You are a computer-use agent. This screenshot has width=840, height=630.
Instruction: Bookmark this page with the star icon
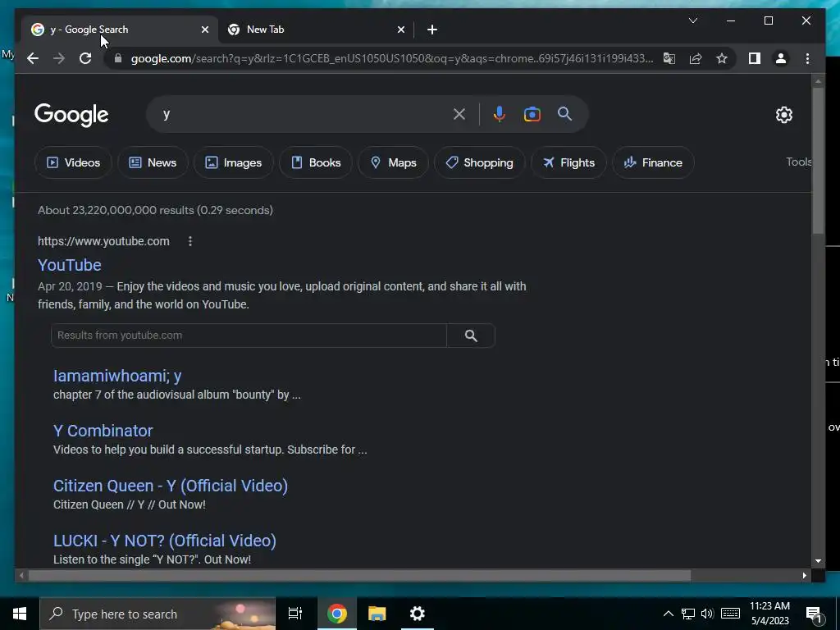[722, 58]
